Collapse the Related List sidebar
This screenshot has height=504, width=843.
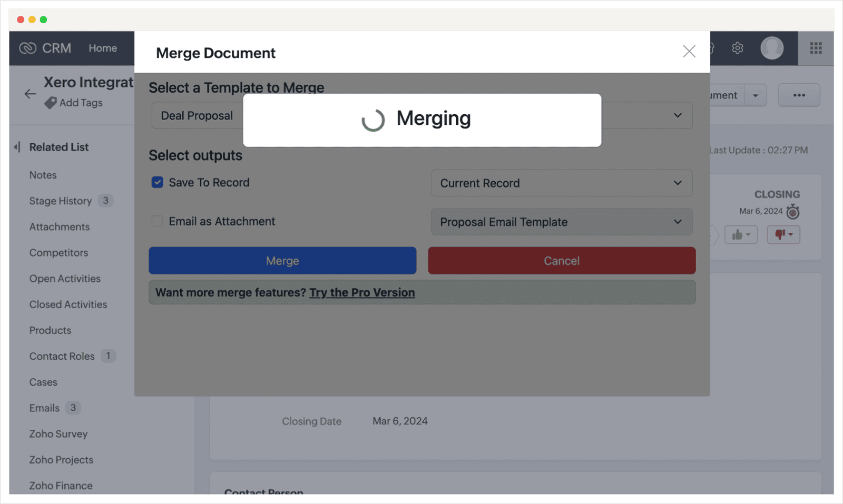pos(17,147)
